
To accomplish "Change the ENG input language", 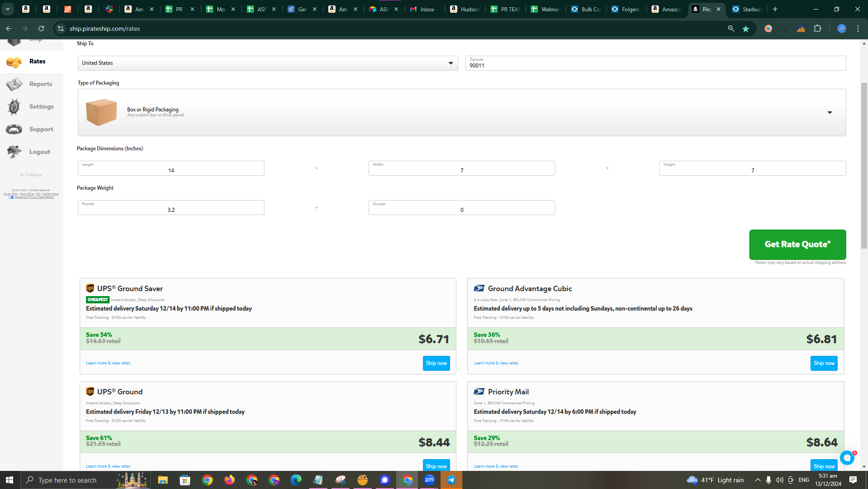I will (x=804, y=480).
